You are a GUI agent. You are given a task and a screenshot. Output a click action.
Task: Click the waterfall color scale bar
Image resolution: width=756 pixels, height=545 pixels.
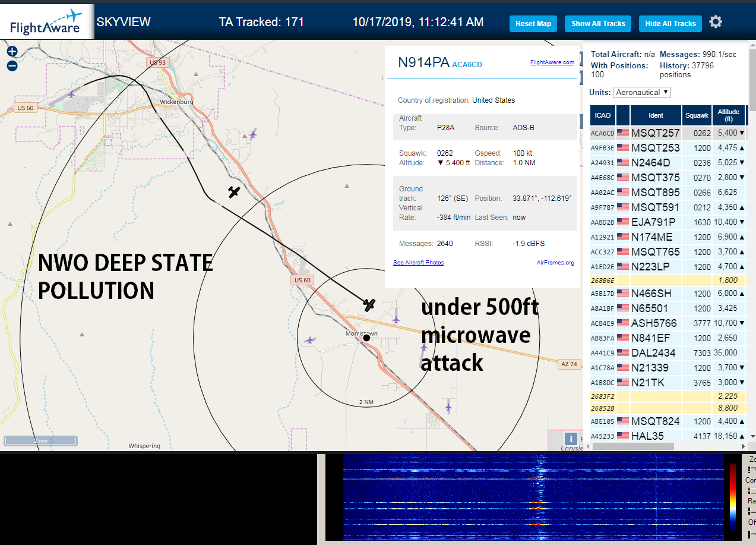732,497
